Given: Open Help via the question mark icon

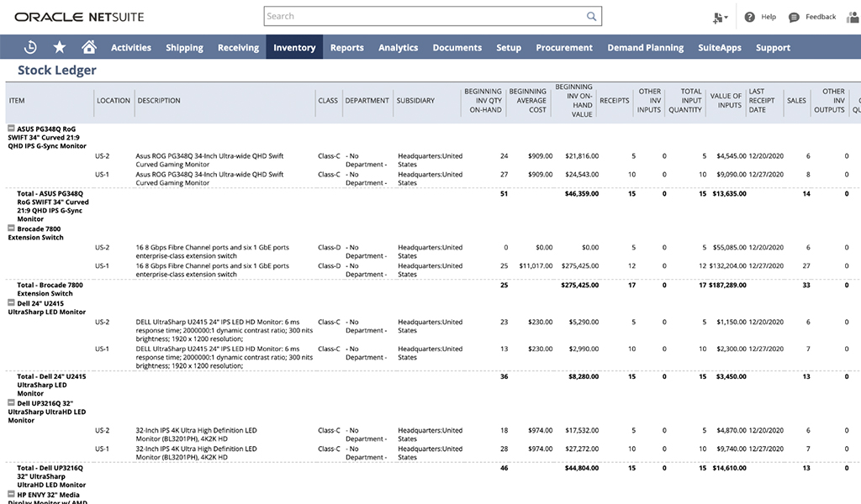Looking at the screenshot, I should [751, 17].
